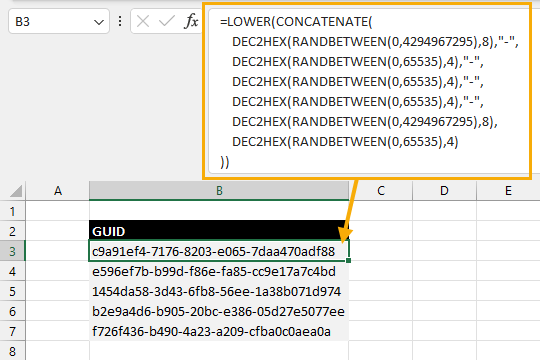The height and width of the screenshot is (360, 540).
Task: Click the three-dot handle beside Name Box
Action: (x=120, y=21)
